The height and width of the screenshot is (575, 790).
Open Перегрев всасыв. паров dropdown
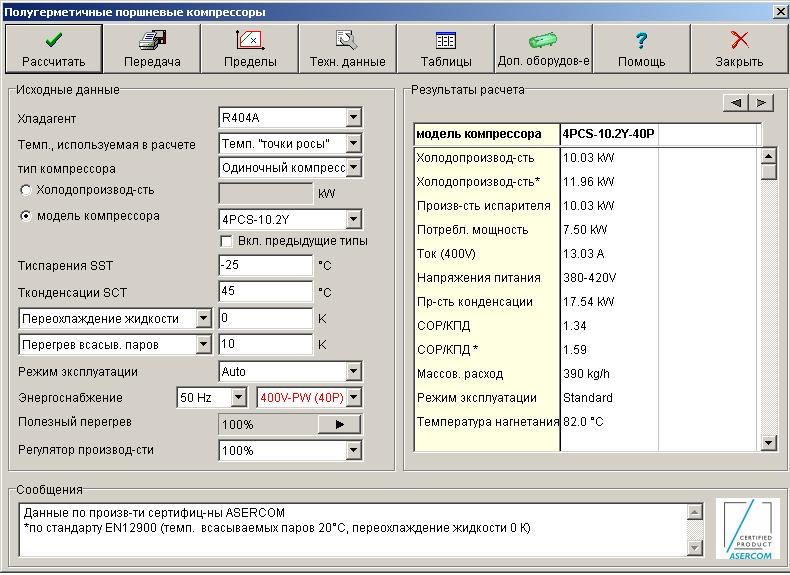pyautogui.click(x=203, y=345)
